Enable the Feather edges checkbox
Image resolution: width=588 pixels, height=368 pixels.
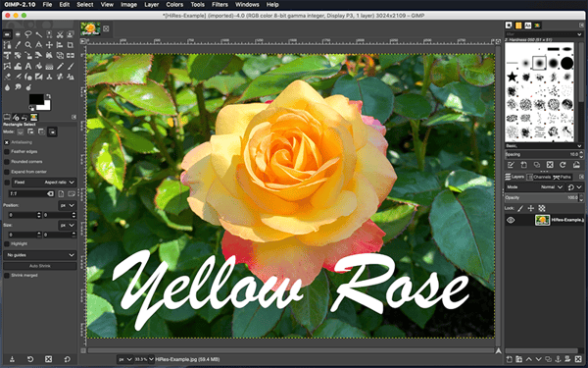coord(7,152)
